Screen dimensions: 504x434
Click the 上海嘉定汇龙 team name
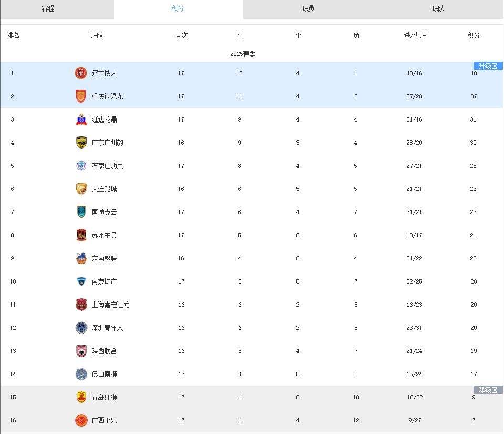tap(110, 305)
